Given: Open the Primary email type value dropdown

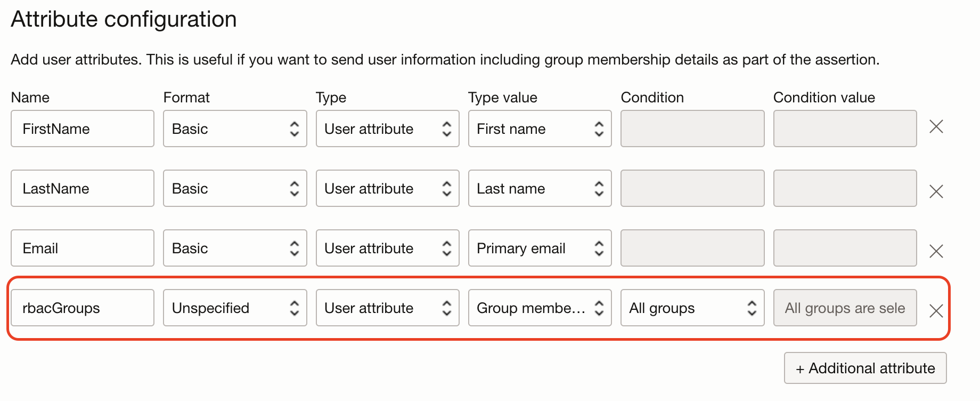Looking at the screenshot, I should 540,248.
